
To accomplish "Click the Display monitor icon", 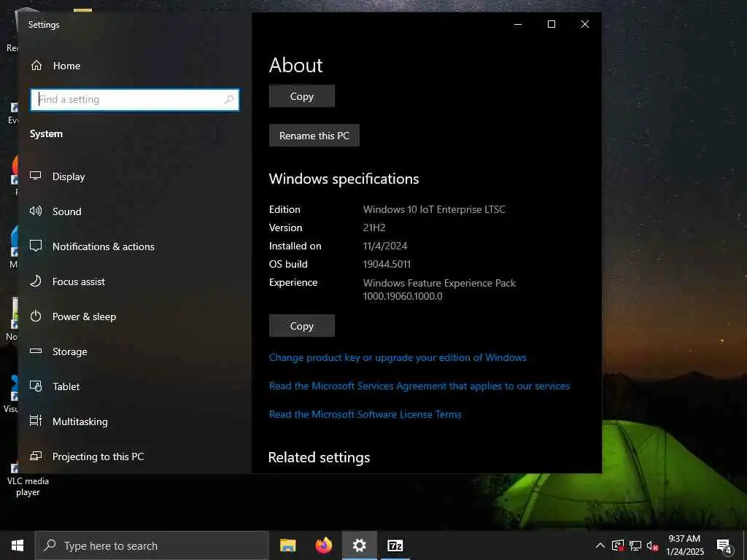I will (36, 176).
